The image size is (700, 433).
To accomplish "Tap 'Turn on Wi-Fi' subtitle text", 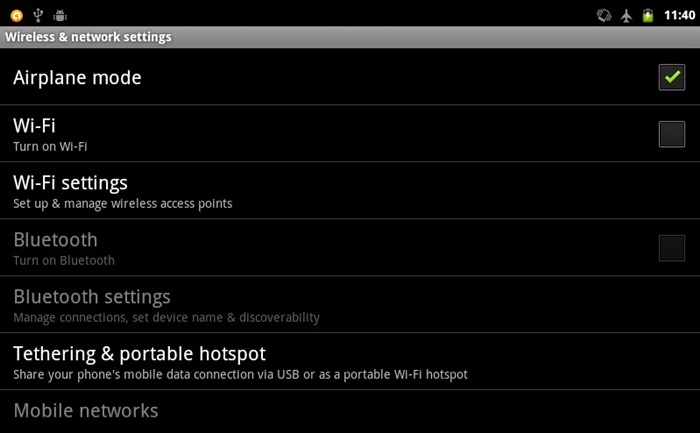I will pos(50,146).
